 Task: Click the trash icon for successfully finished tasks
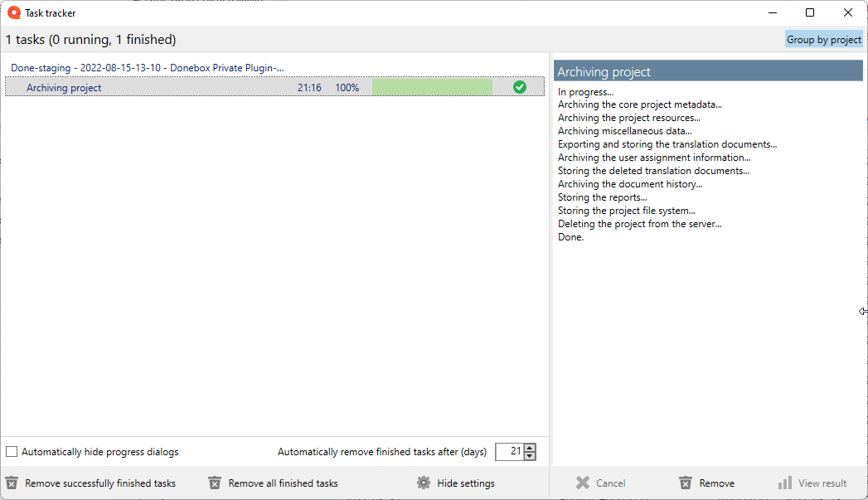[x=12, y=483]
